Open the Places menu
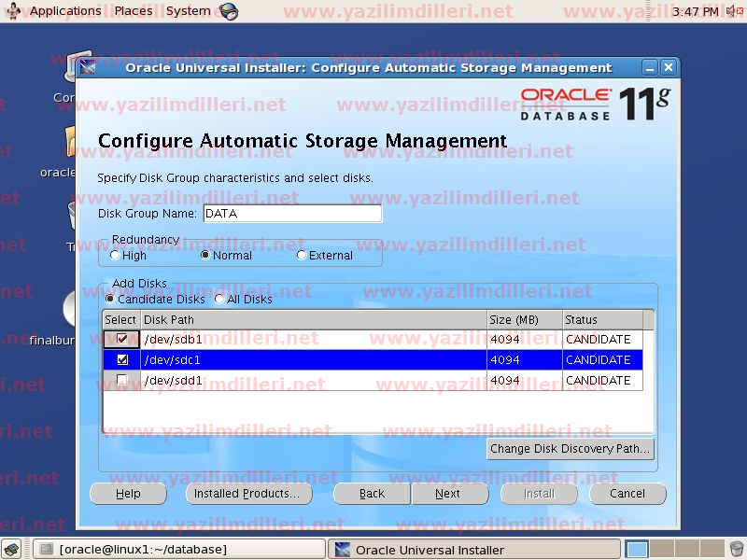 pyautogui.click(x=134, y=11)
